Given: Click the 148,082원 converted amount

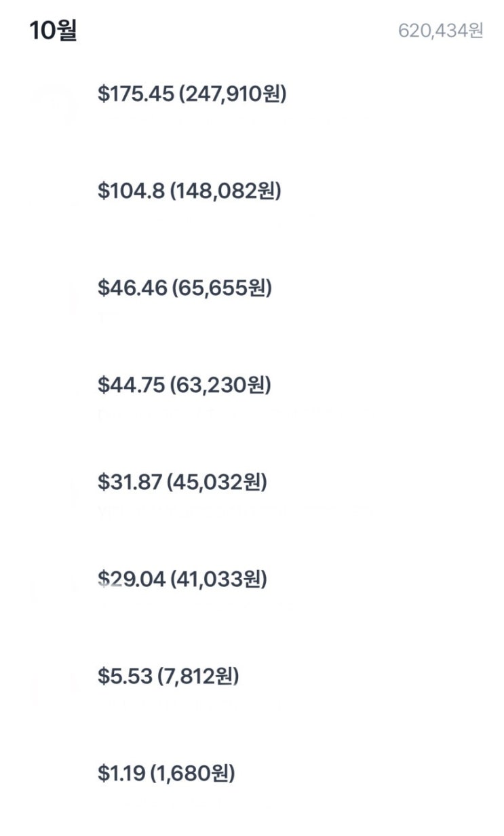Looking at the screenshot, I should point(225,191).
